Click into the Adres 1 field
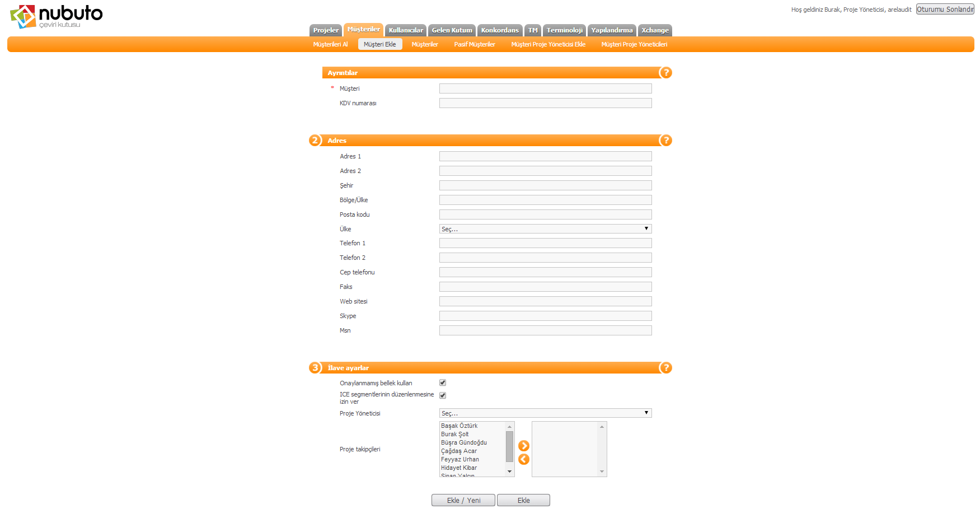The width and height of the screenshot is (980, 518). pos(546,156)
